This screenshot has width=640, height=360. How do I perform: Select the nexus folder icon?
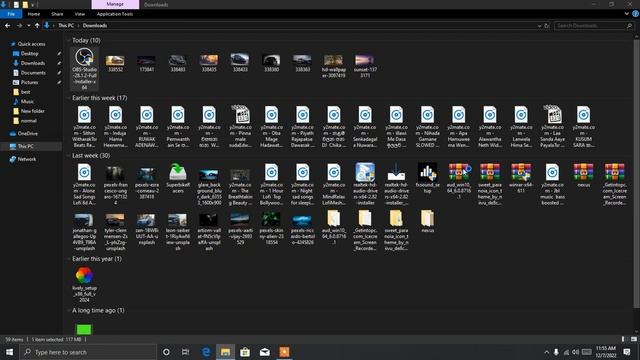427,221
